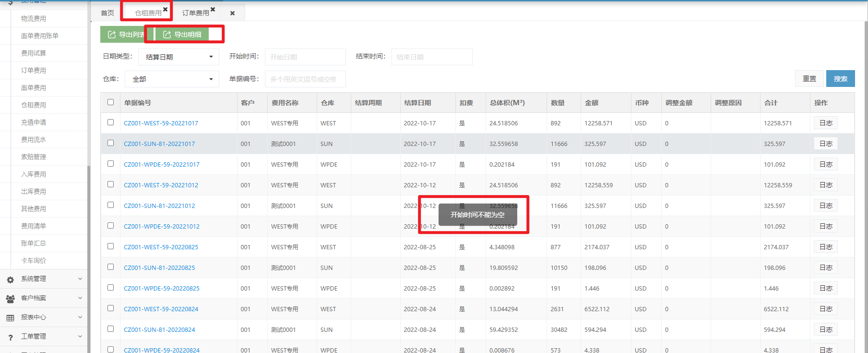This screenshot has height=353, width=868.
Task: Click the 工单管理 question mark icon
Action: click(10, 337)
